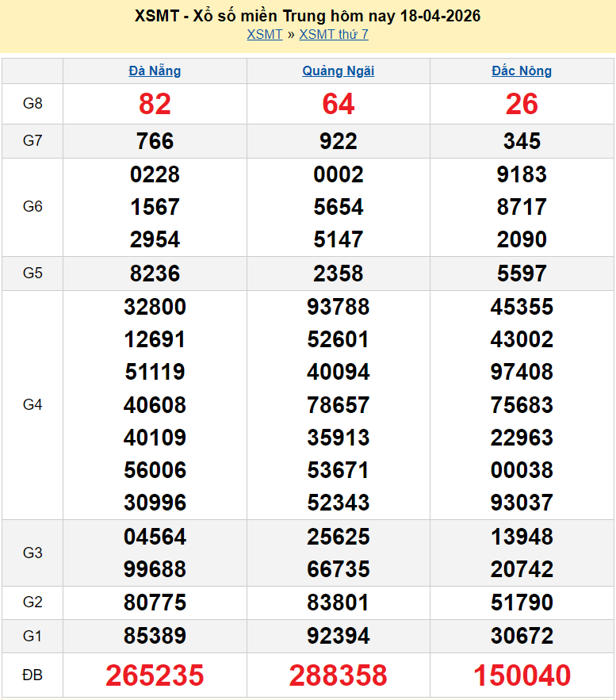
Task: Select the G8 result 26
Action: pyautogui.click(x=522, y=104)
